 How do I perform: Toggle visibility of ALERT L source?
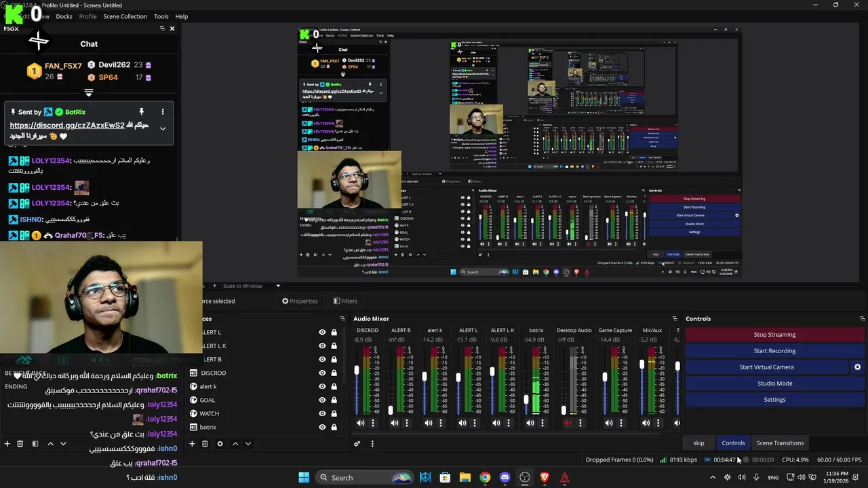(x=322, y=332)
